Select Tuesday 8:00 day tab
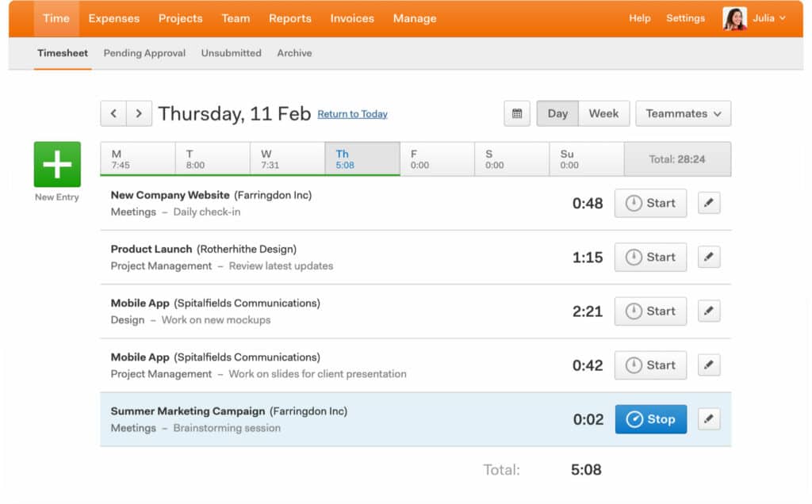 (x=213, y=158)
